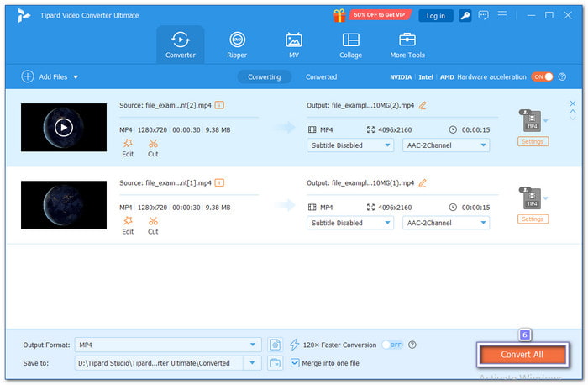Open the MV tab
This screenshot has width=588, height=385.
pyautogui.click(x=294, y=45)
